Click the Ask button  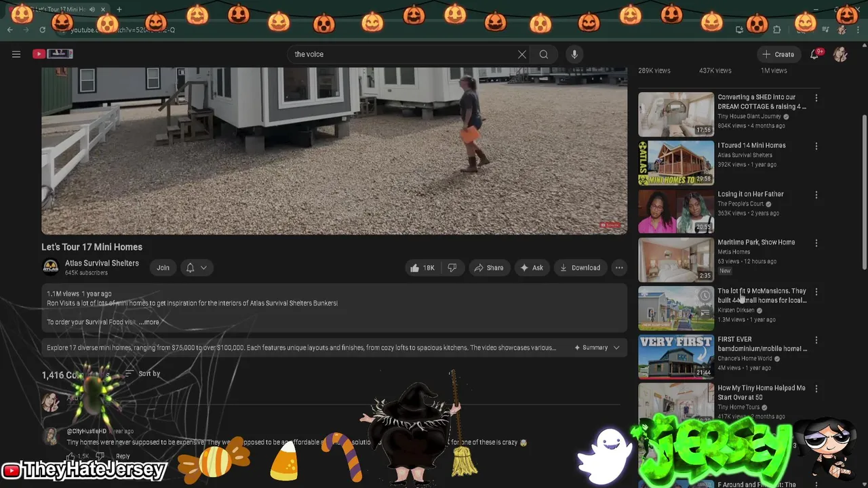(532, 268)
